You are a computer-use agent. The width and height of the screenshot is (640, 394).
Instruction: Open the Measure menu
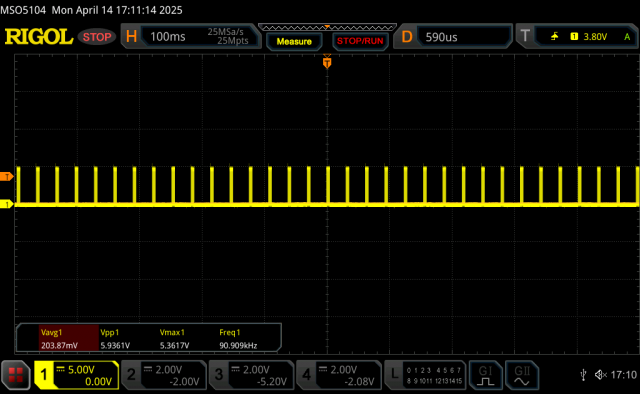pos(294,41)
